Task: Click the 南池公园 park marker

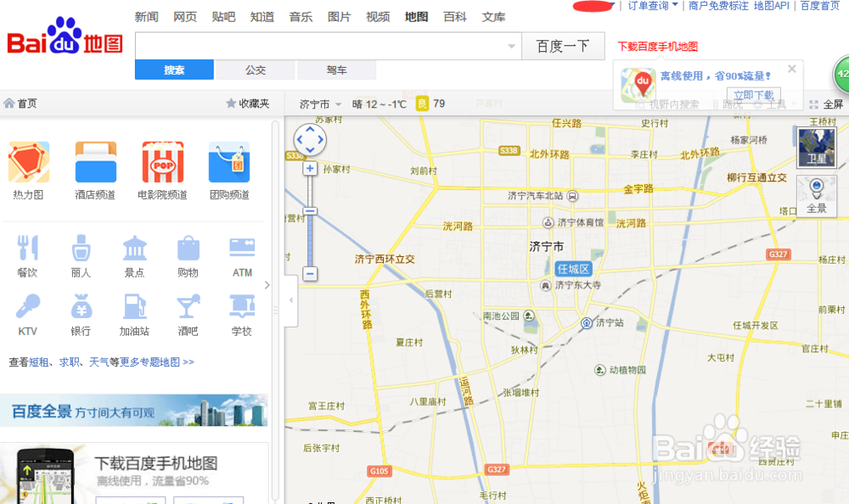Action: 529,316
